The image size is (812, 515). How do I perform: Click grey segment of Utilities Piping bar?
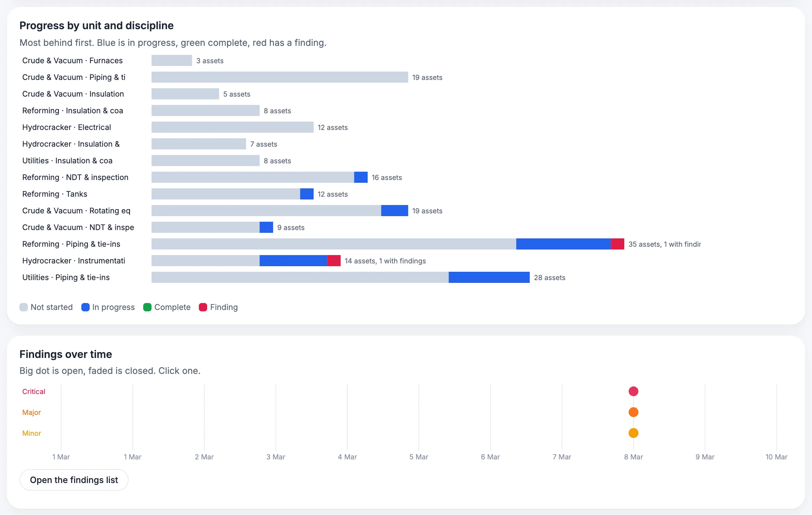click(x=300, y=277)
